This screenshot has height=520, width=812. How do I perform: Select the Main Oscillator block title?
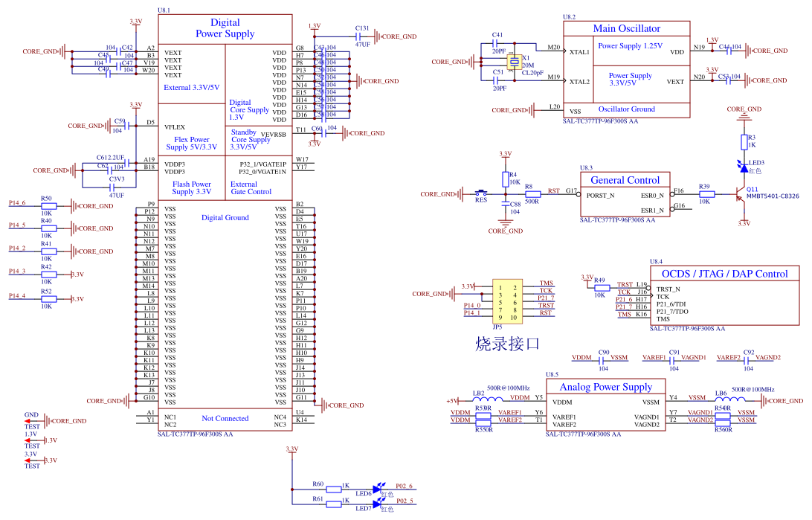(626, 28)
